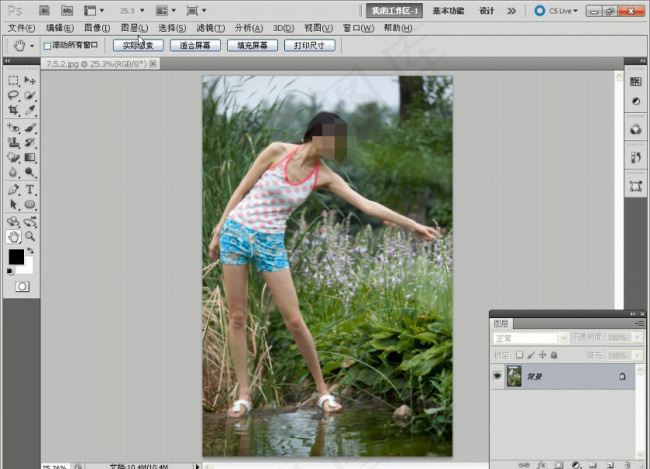Open the Screen Mode dropdown
650x469 pixels.
pyautogui.click(x=196, y=10)
